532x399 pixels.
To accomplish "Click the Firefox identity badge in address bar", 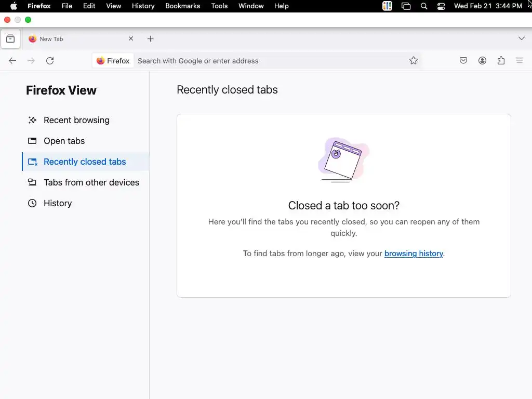I will point(113,61).
